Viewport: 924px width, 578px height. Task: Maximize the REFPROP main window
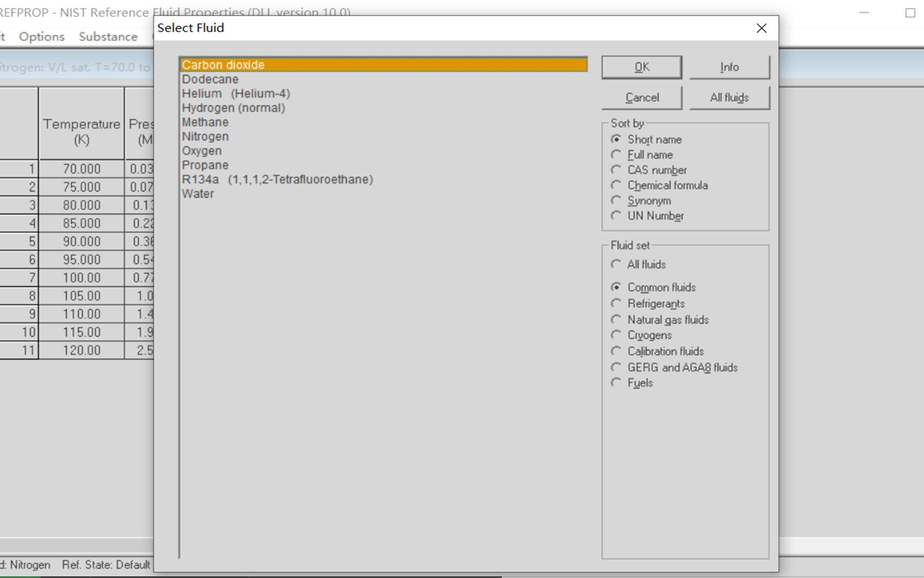pyautogui.click(x=910, y=13)
